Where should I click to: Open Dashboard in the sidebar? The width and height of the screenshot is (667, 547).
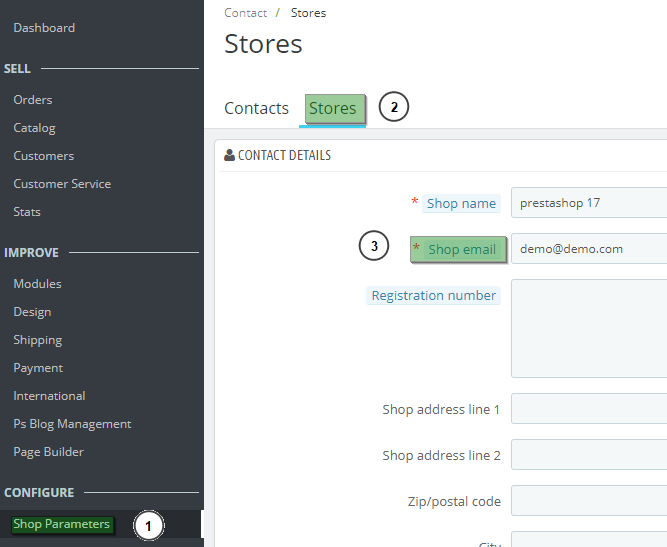pos(44,28)
